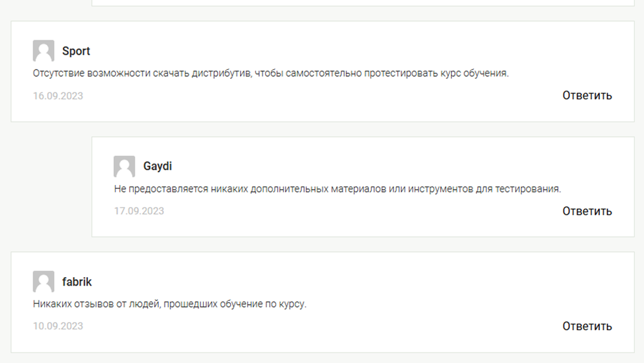Reply to the fabrik comment
The height and width of the screenshot is (363, 644).
[587, 326]
